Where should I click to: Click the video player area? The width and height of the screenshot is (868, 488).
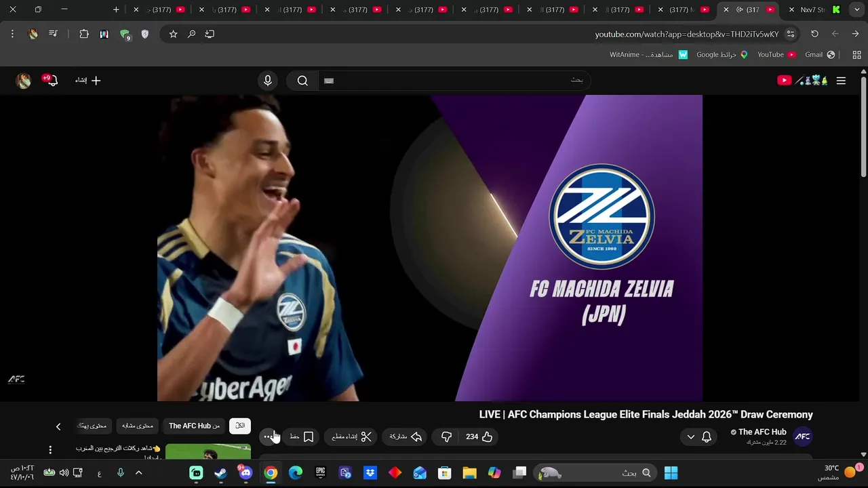[430, 248]
